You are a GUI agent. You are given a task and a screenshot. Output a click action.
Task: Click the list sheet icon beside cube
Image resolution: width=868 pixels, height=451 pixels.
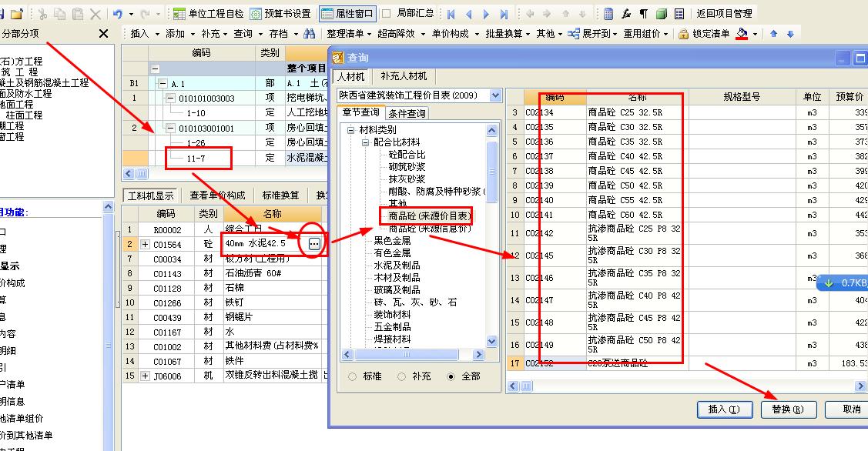tap(679, 14)
